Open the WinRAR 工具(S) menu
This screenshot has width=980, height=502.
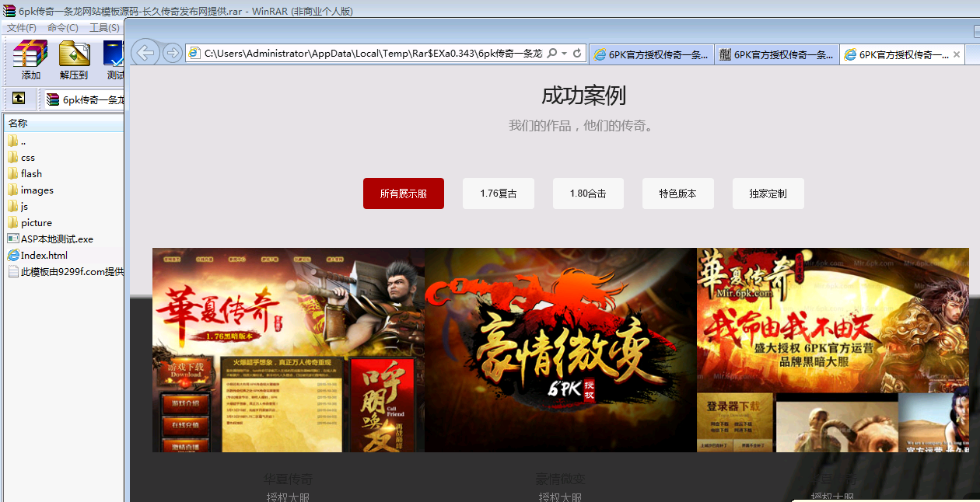pyautogui.click(x=104, y=28)
